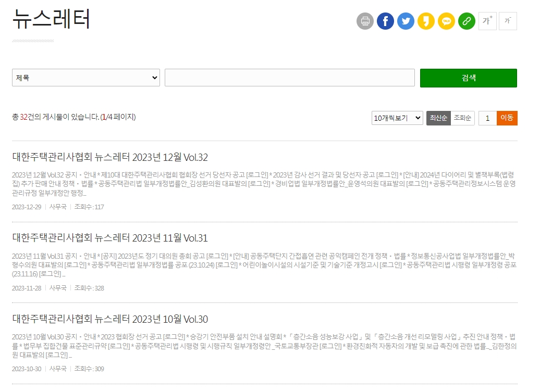
Task: Share the page on Twitter
Action: pyautogui.click(x=406, y=21)
